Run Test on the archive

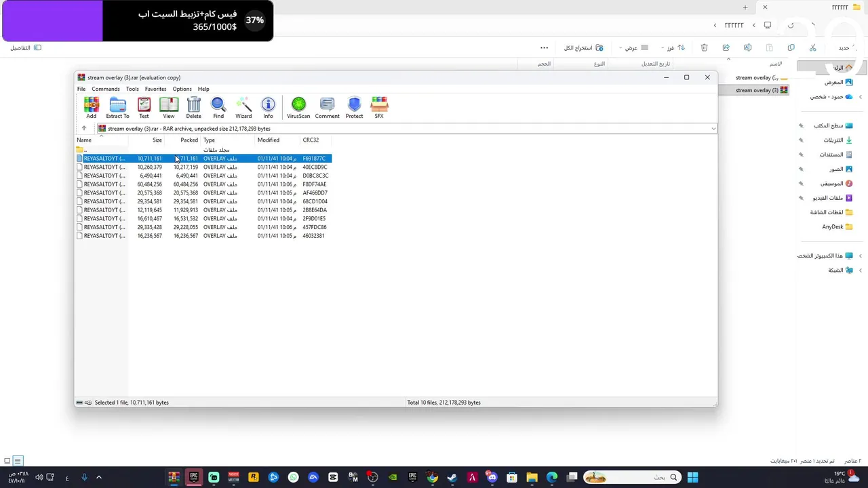point(144,108)
